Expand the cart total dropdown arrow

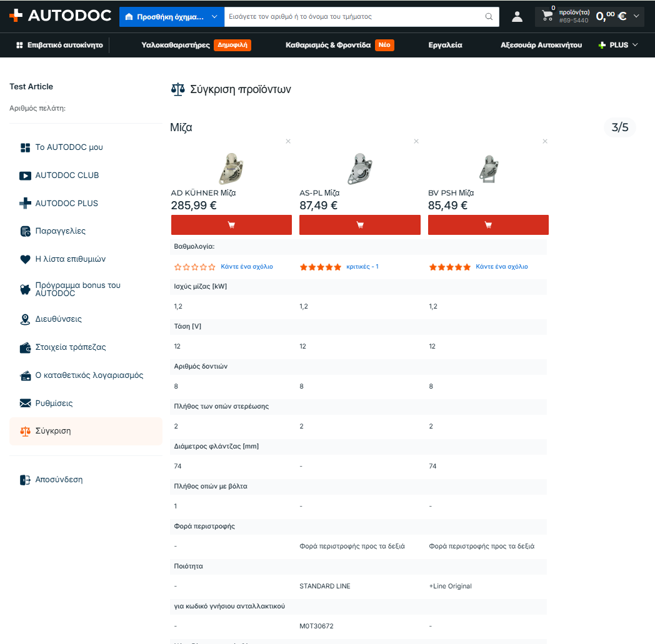pyautogui.click(x=636, y=16)
